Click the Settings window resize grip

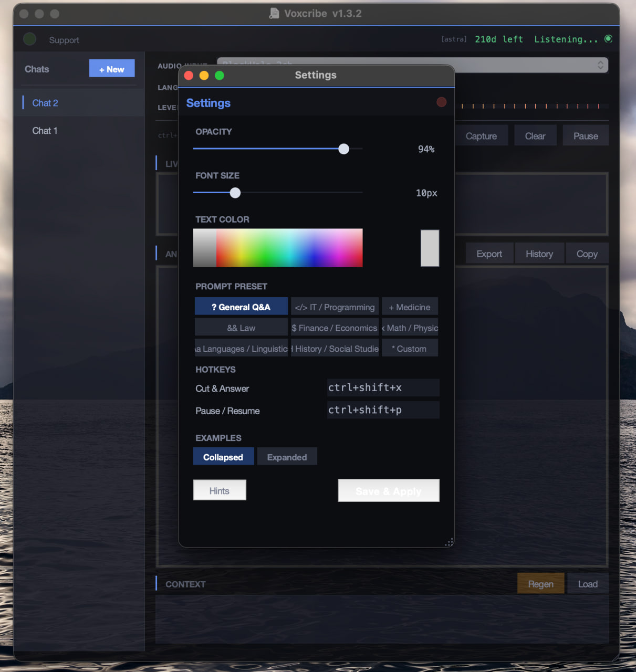pyautogui.click(x=449, y=542)
